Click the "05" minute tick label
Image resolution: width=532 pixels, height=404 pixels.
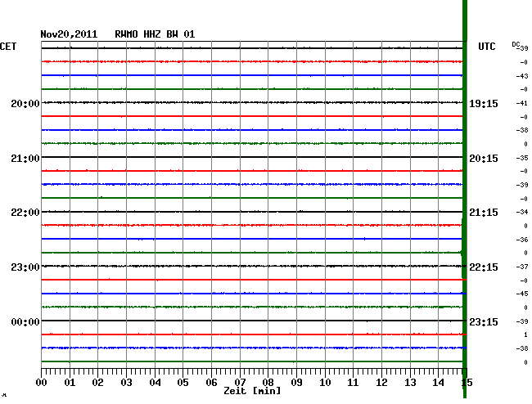pyautogui.click(x=183, y=383)
